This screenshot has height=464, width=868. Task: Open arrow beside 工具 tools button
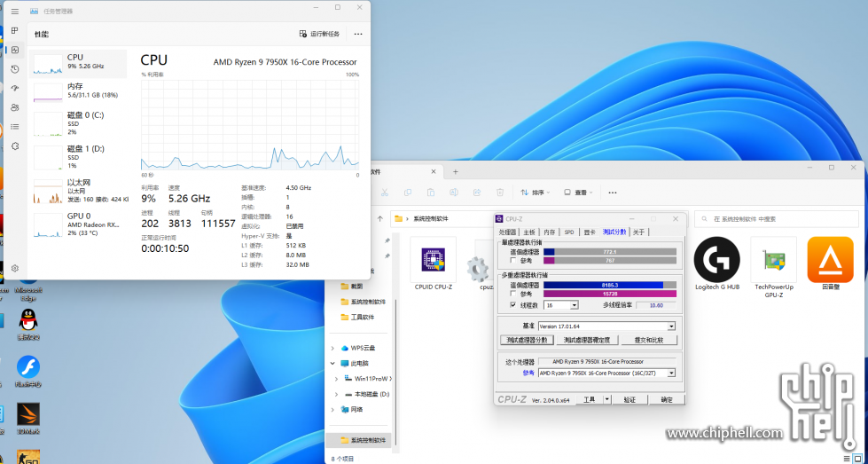606,399
